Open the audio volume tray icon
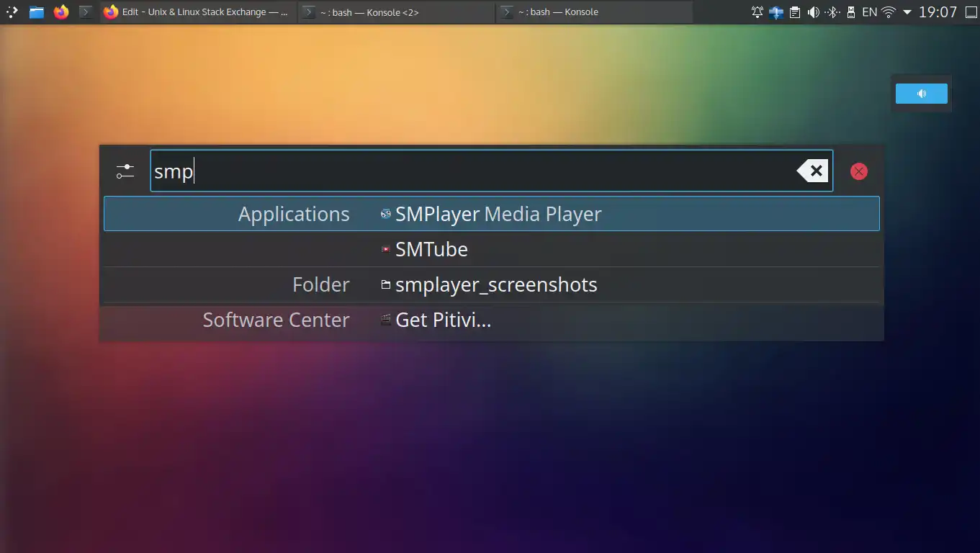Screen dimensions: 980x553 pos(814,12)
